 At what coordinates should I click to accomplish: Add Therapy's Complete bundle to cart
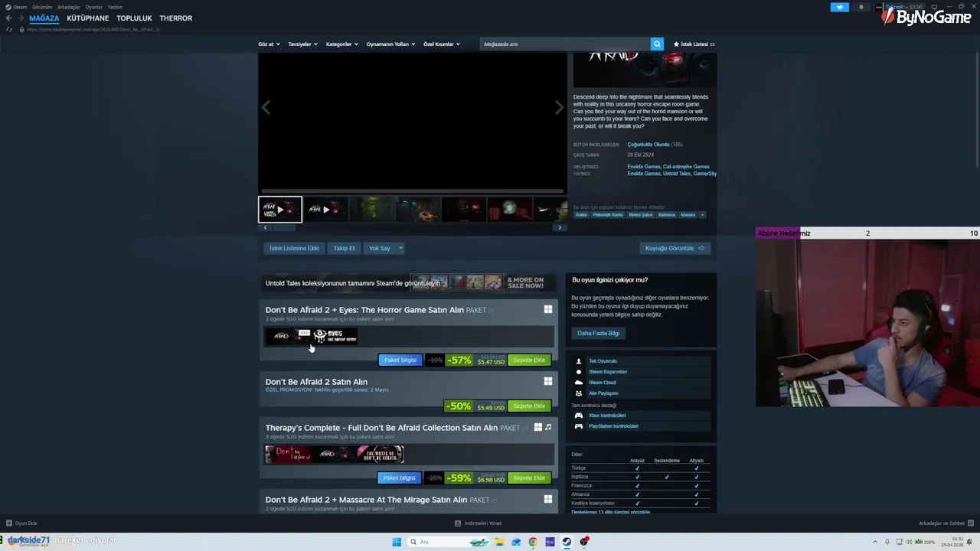[529, 478]
